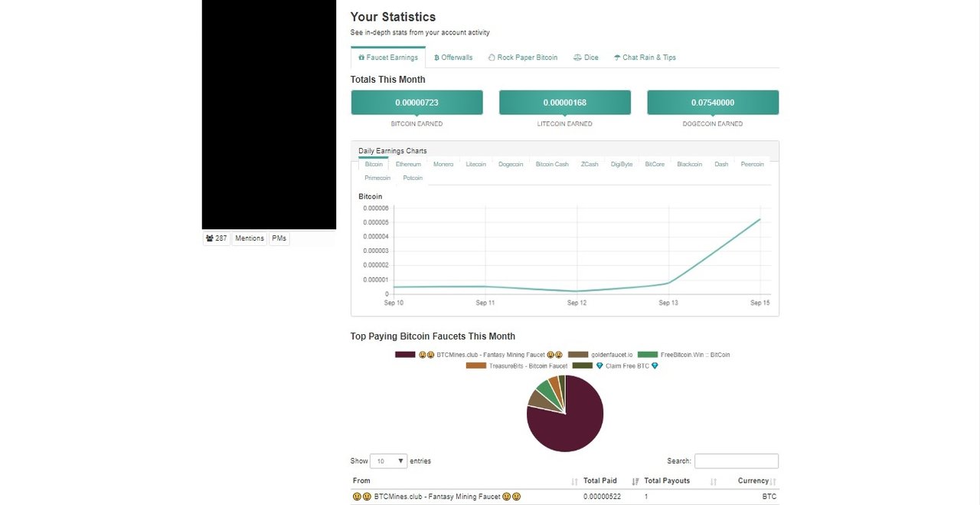Select the Monero chart tab
This screenshot has width=980, height=505.
tap(443, 164)
